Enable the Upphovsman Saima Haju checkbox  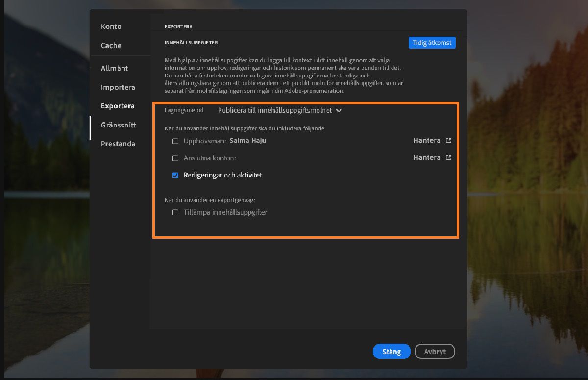pos(174,140)
